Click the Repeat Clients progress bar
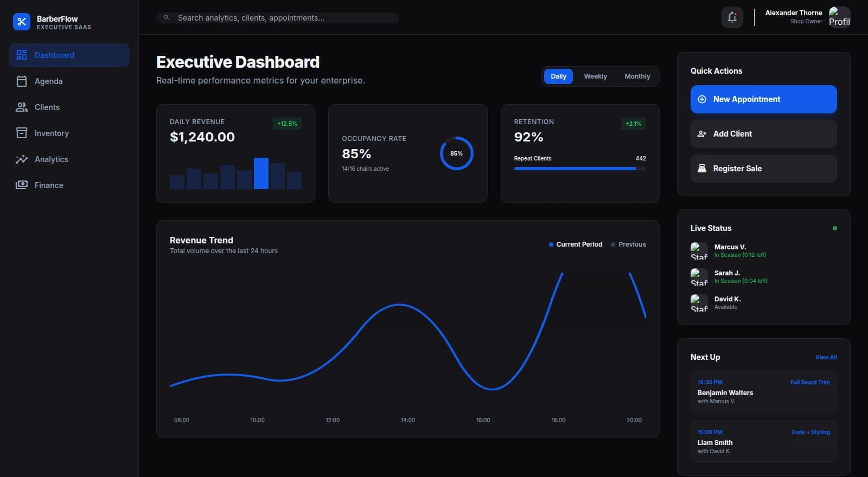 point(580,169)
